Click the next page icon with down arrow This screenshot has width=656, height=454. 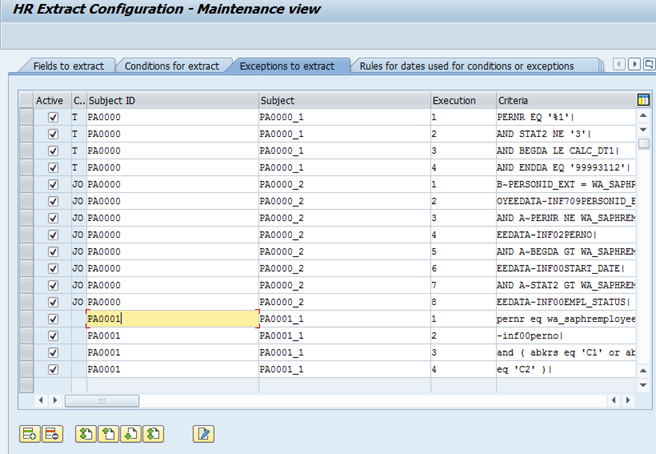click(x=131, y=434)
